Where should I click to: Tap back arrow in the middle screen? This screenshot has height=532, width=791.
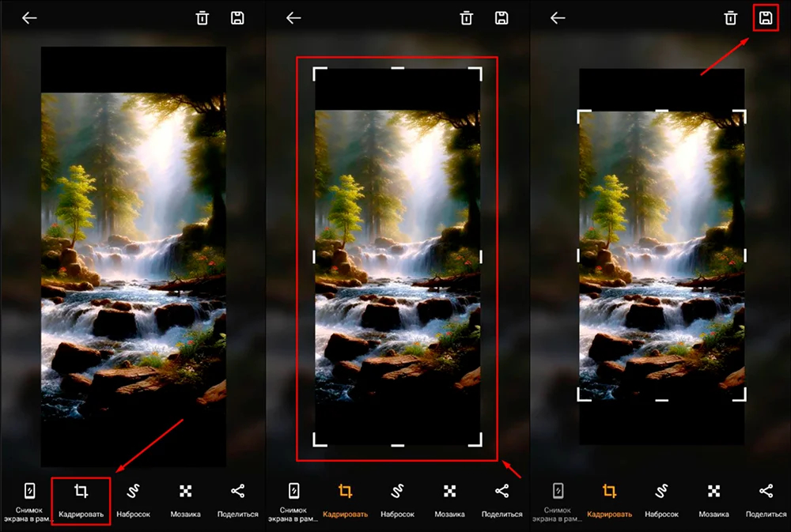pyautogui.click(x=293, y=18)
